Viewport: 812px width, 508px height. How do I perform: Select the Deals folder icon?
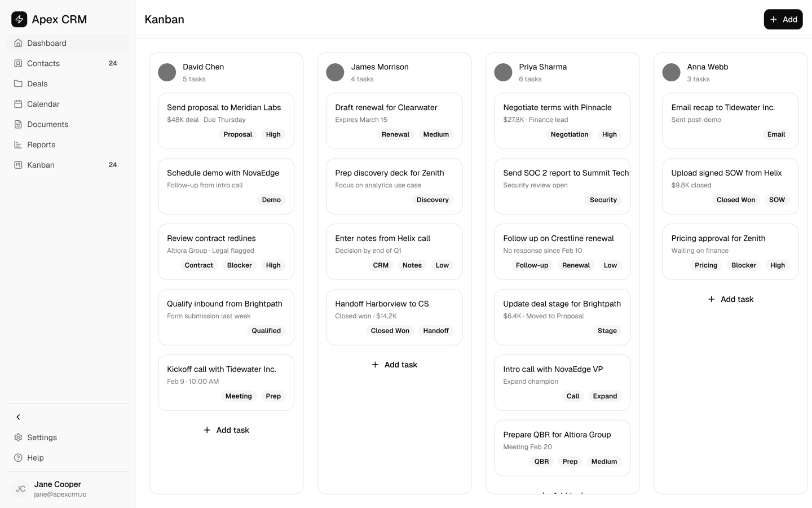19,84
